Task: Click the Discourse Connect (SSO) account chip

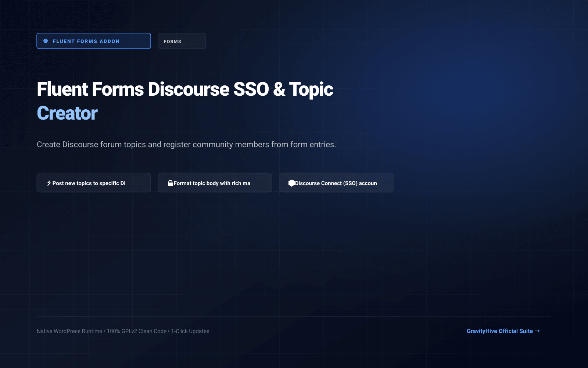Action: (336, 183)
